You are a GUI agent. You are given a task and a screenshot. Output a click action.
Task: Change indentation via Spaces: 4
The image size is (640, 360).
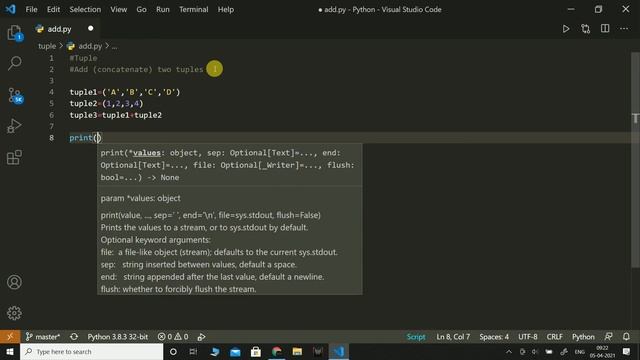click(x=494, y=337)
